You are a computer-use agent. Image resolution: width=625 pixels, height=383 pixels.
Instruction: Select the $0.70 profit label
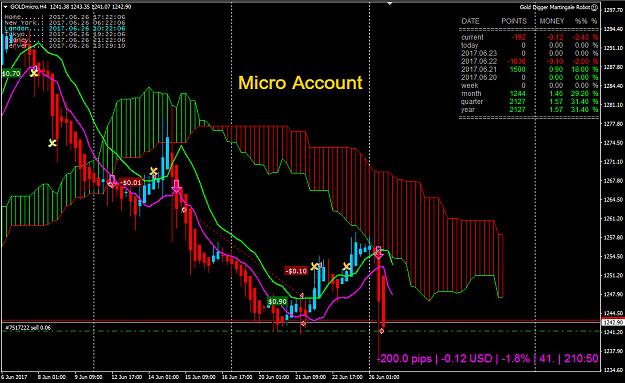click(x=11, y=73)
